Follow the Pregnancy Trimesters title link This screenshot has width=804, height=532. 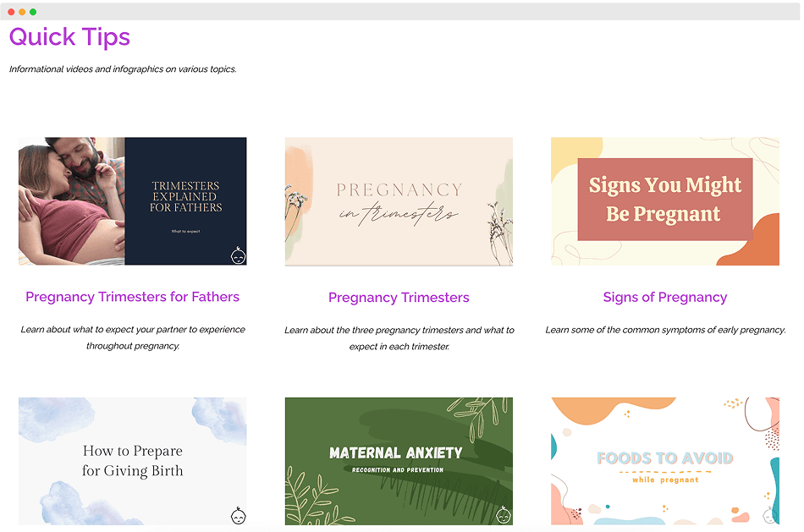(x=399, y=298)
